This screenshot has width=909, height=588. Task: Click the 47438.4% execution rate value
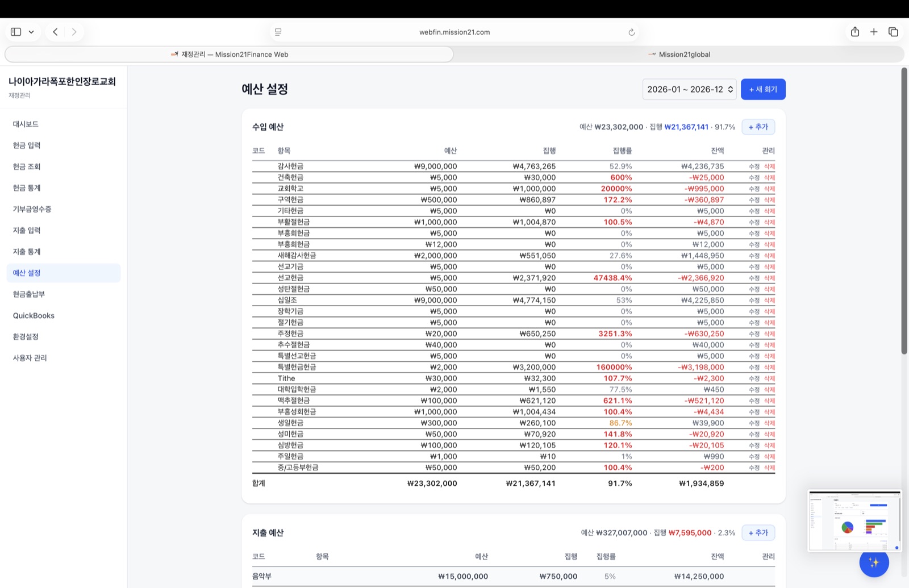pos(612,278)
